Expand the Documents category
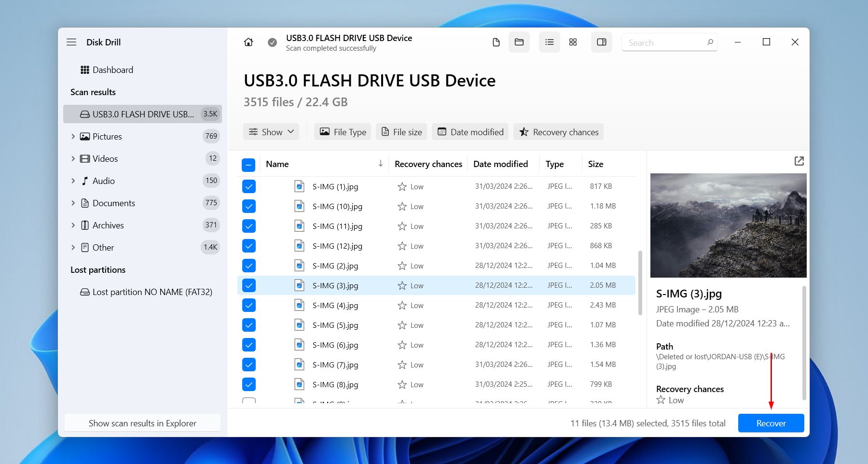Screen dimensions: 868x464 (x=73, y=203)
